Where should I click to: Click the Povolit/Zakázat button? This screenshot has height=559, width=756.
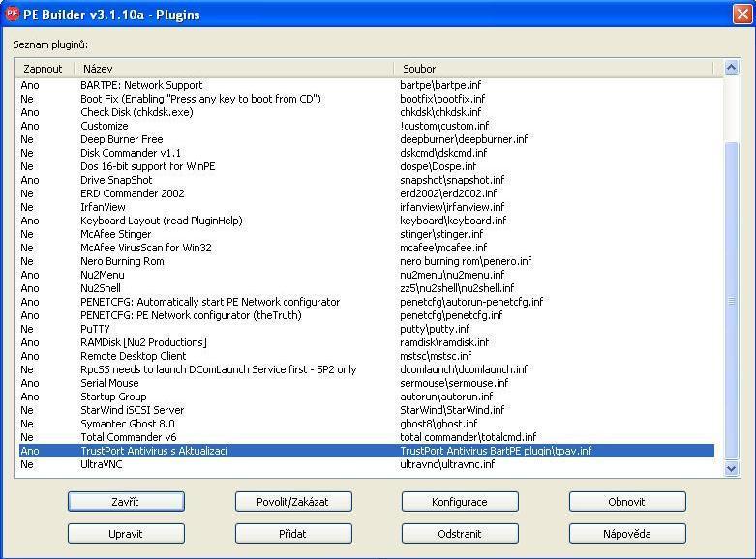tap(293, 502)
